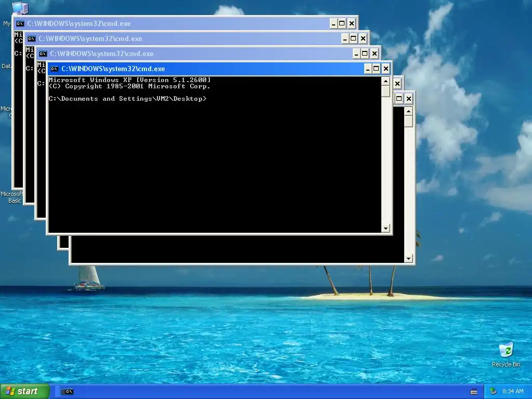Open the Start menu
This screenshot has height=399, width=532.
(x=25, y=392)
